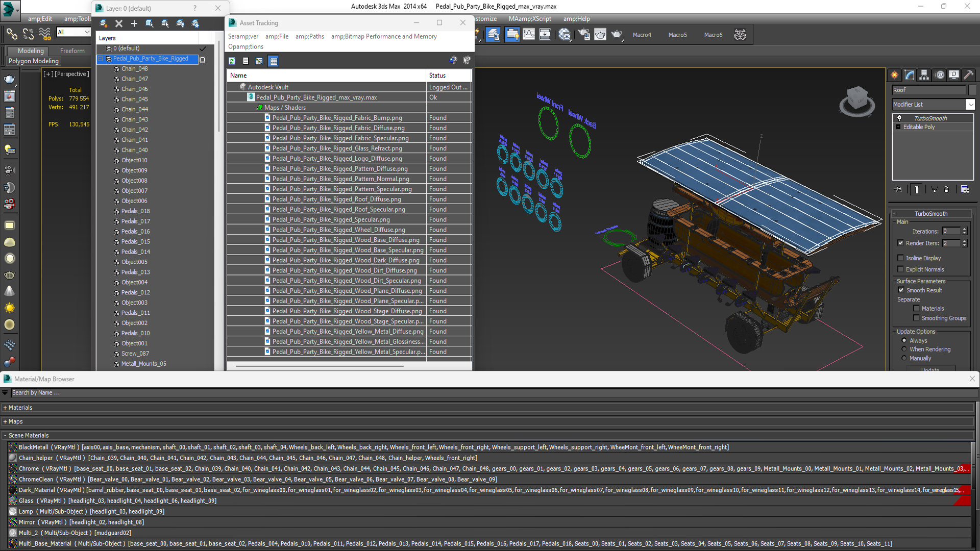Switch to the Freeform ribbon tab
Image resolution: width=980 pixels, height=551 pixels.
[x=72, y=51]
